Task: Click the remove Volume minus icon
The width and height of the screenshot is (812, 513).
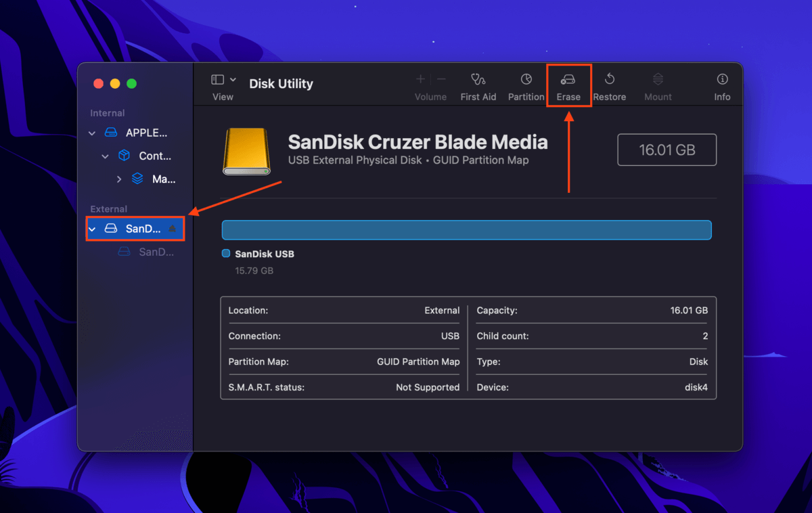Action: pyautogui.click(x=441, y=79)
